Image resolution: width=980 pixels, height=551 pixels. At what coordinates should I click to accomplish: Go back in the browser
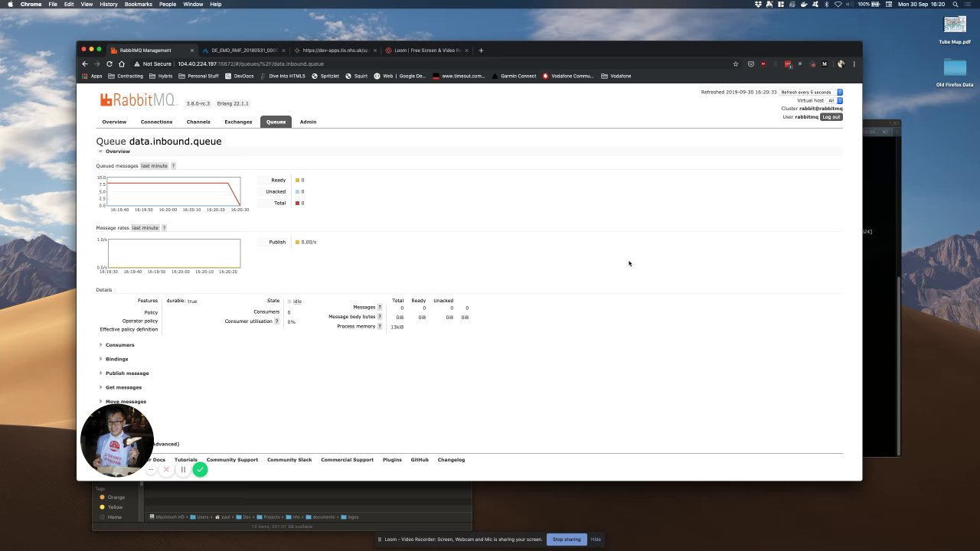click(x=85, y=64)
